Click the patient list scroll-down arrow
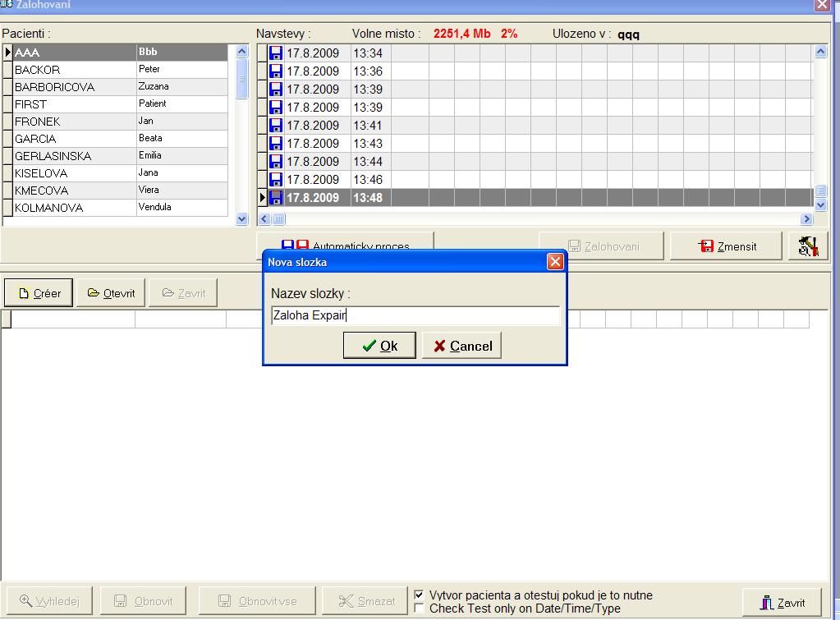The image size is (840, 620). coord(241,218)
